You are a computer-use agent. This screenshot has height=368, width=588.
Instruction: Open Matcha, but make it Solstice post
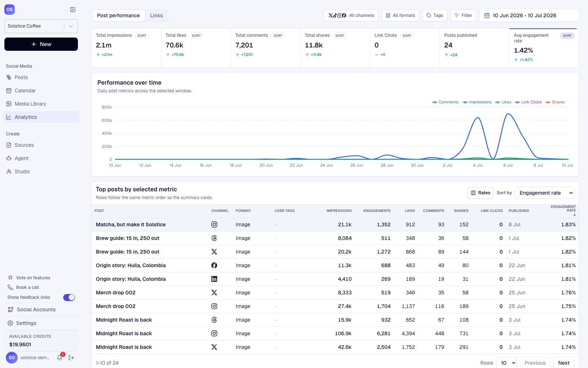pyautogui.click(x=131, y=224)
